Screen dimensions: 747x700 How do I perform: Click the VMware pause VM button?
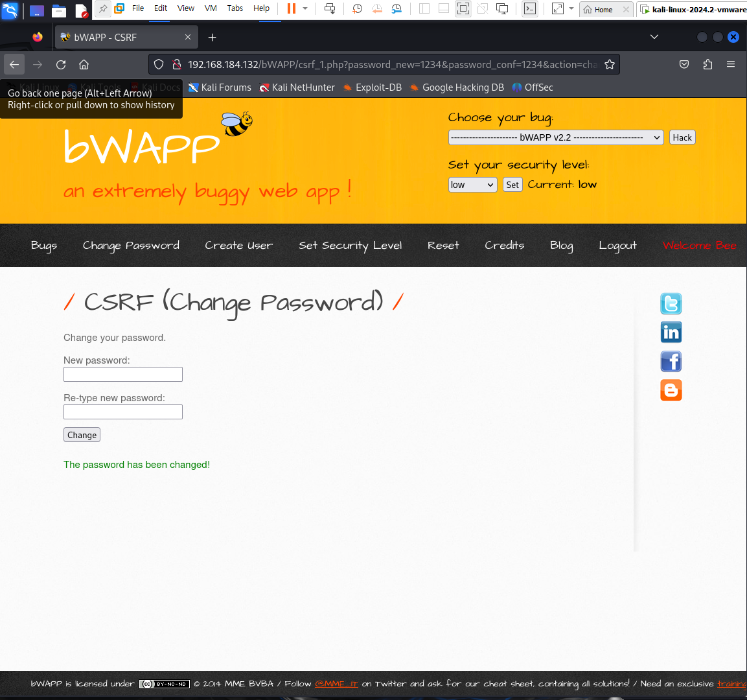291,8
